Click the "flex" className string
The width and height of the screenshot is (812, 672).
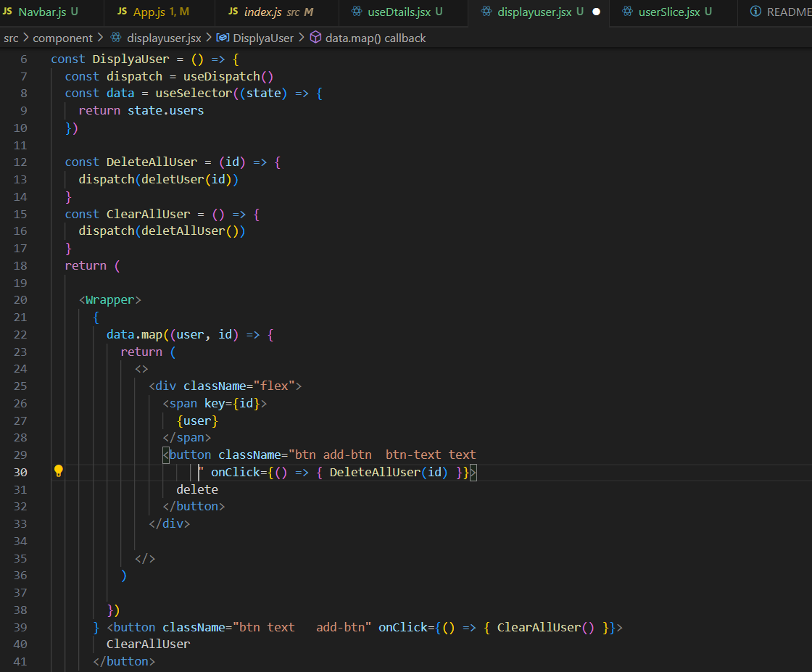tap(274, 386)
